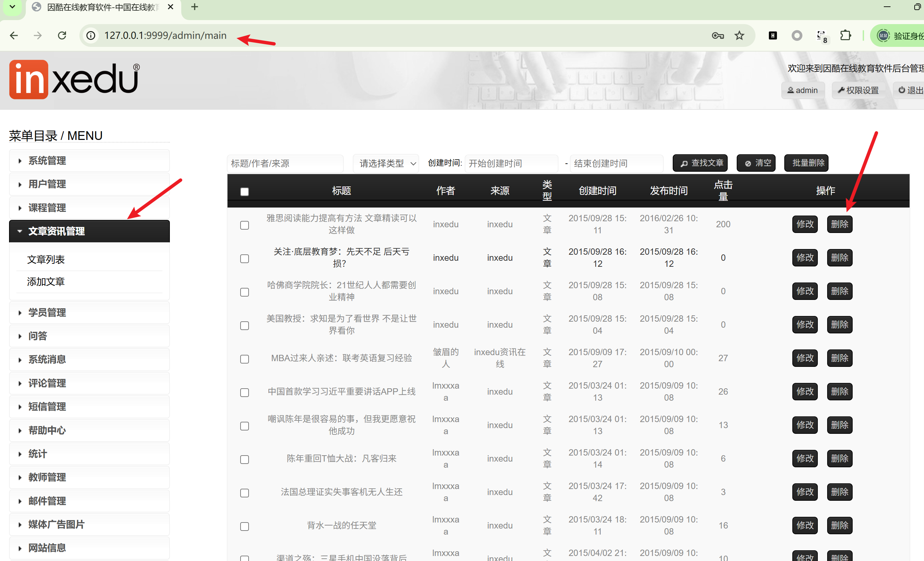Viewport: 924px width, 561px height.
Task: Select the checkbox for the MBA过来人亲述 article
Action: [245, 359]
